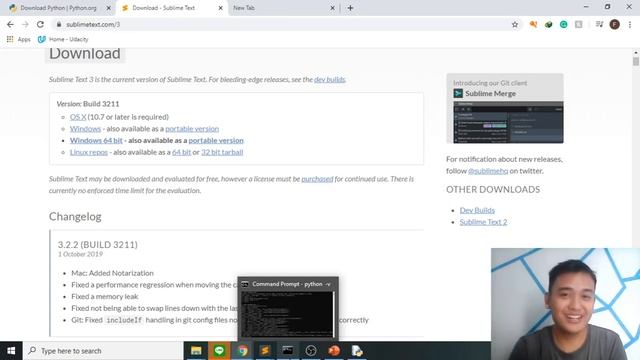Open the Chrome three-dot menu
The width and height of the screenshot is (640, 360).
[630, 24]
